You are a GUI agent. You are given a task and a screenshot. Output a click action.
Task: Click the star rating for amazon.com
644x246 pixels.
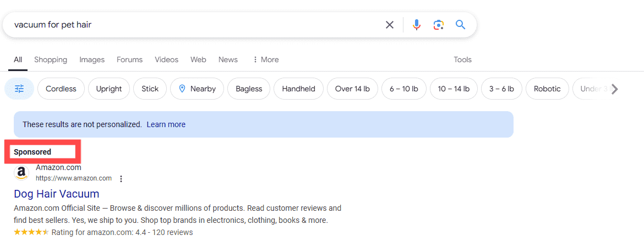pos(31,232)
